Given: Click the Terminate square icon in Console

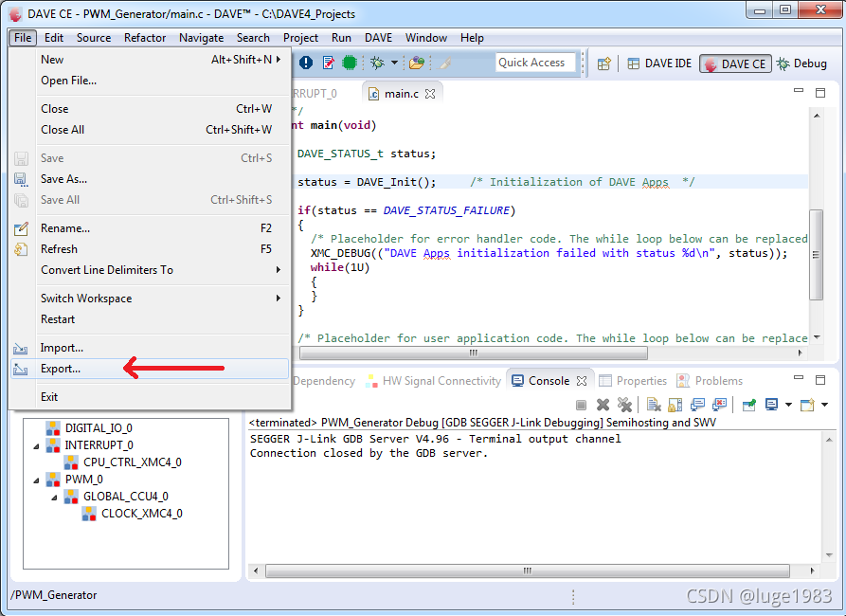Looking at the screenshot, I should click(x=581, y=405).
